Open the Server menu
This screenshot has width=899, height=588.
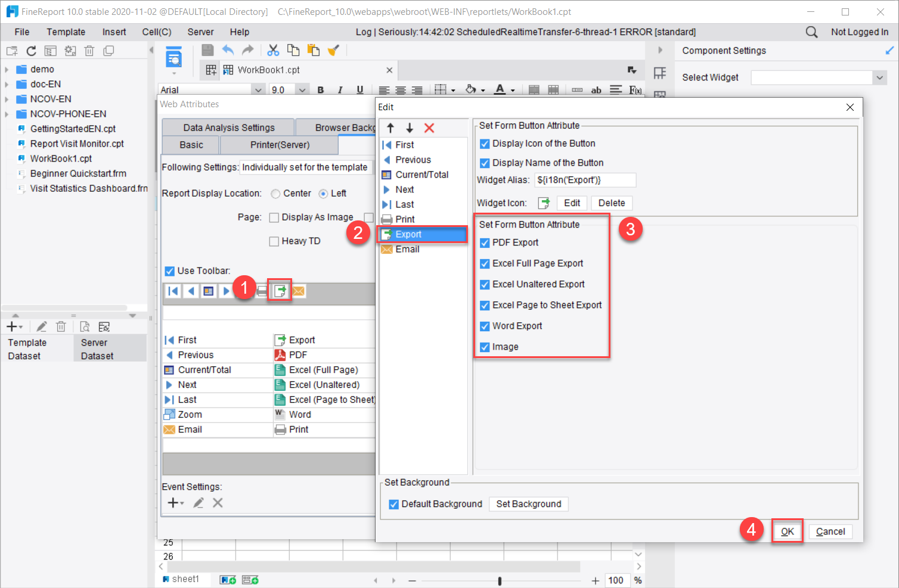click(200, 32)
